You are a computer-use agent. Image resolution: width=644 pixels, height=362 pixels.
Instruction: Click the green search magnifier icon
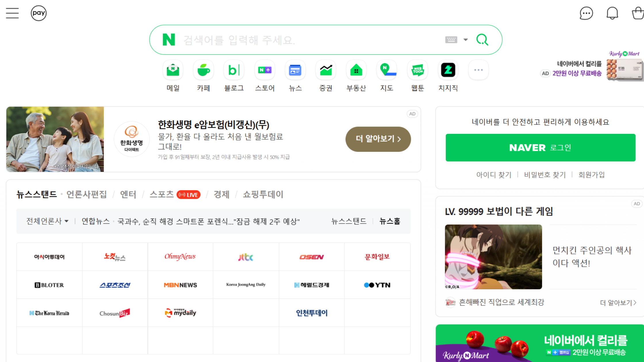pos(482,40)
